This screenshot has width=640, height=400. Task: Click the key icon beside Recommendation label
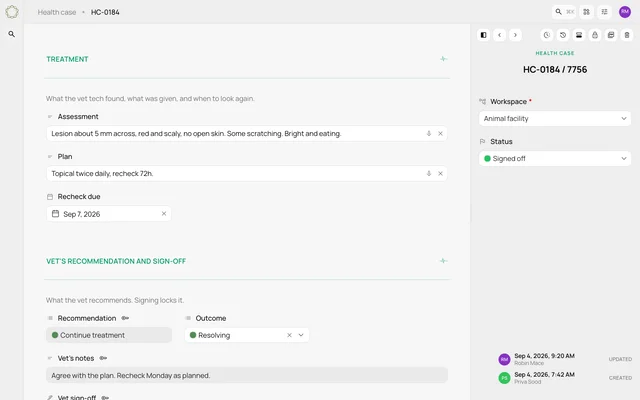click(126, 318)
